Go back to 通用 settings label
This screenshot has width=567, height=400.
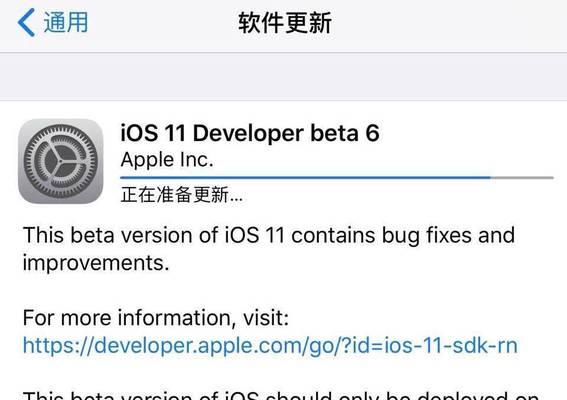pyautogui.click(x=66, y=22)
